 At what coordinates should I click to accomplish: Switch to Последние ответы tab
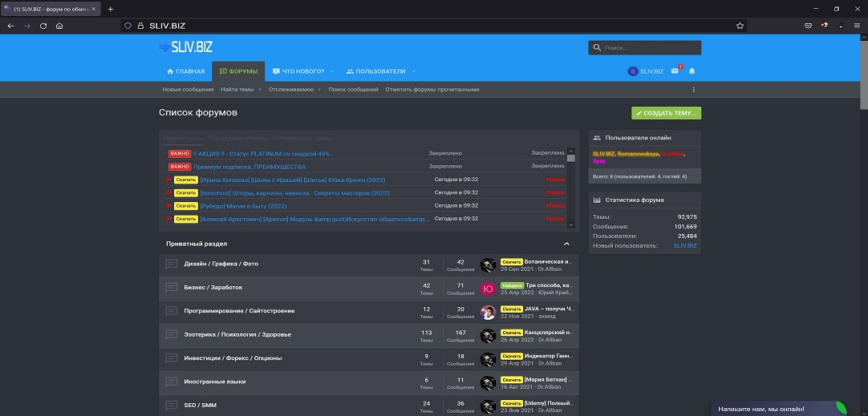click(238, 139)
